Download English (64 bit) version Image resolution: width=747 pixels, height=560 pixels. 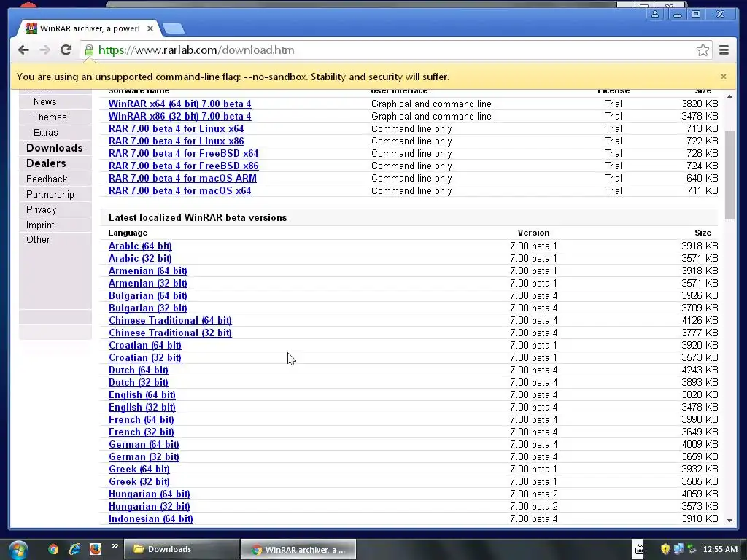(142, 394)
